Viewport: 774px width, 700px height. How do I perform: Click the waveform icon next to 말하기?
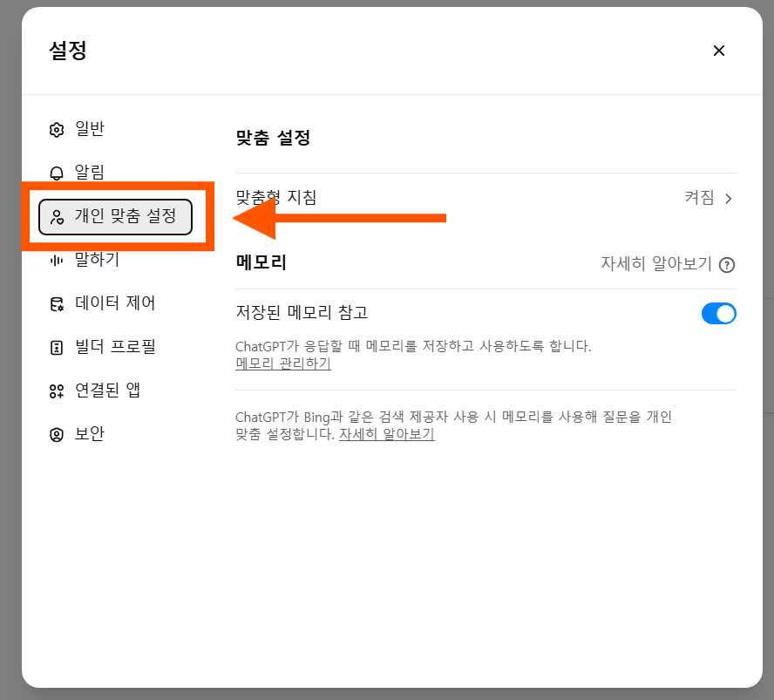tap(57, 260)
